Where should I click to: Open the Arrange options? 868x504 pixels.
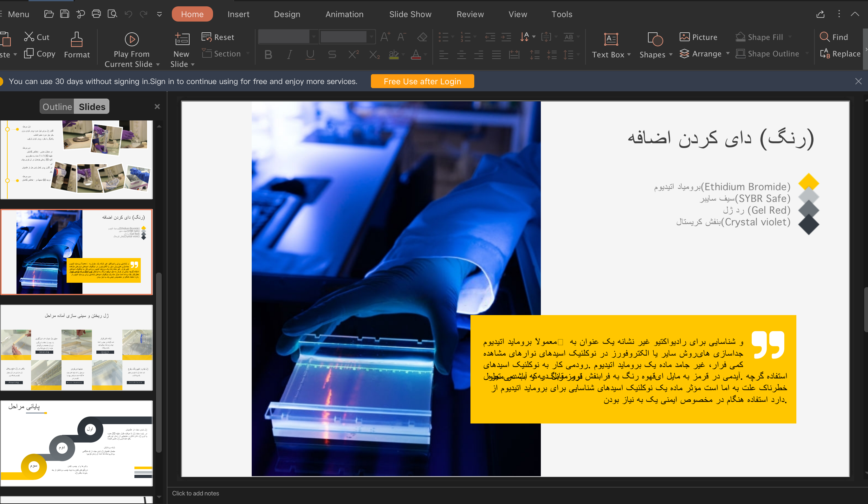pyautogui.click(x=700, y=54)
